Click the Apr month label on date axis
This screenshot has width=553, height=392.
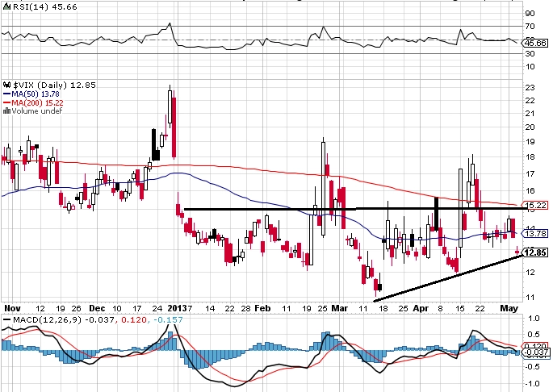point(421,308)
